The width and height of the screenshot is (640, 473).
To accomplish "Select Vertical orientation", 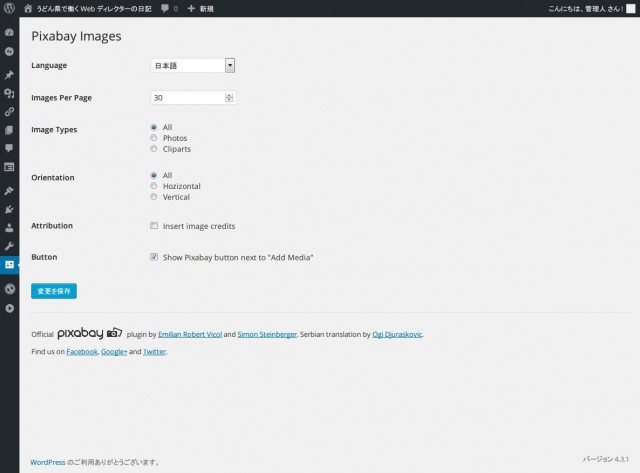I will (x=153, y=197).
